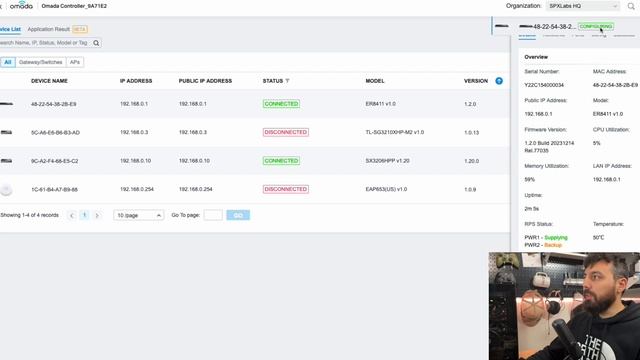Click access point icon for 1C-61-B4-A7-B9-88

pyautogui.click(x=6, y=189)
